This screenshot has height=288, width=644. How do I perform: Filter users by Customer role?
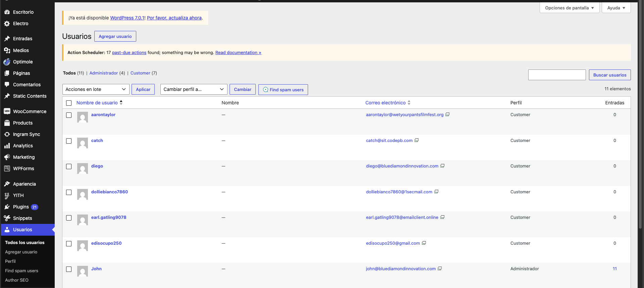pyautogui.click(x=140, y=73)
